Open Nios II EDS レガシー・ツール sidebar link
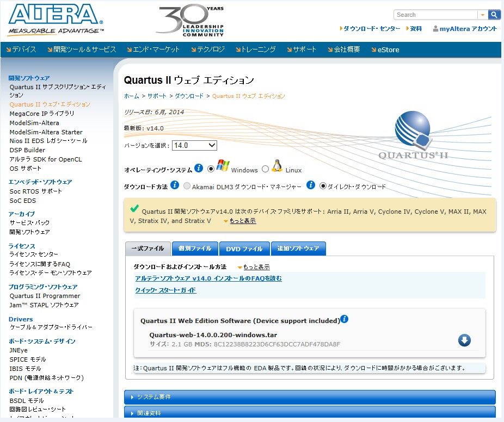The image size is (504, 422). pos(48,141)
